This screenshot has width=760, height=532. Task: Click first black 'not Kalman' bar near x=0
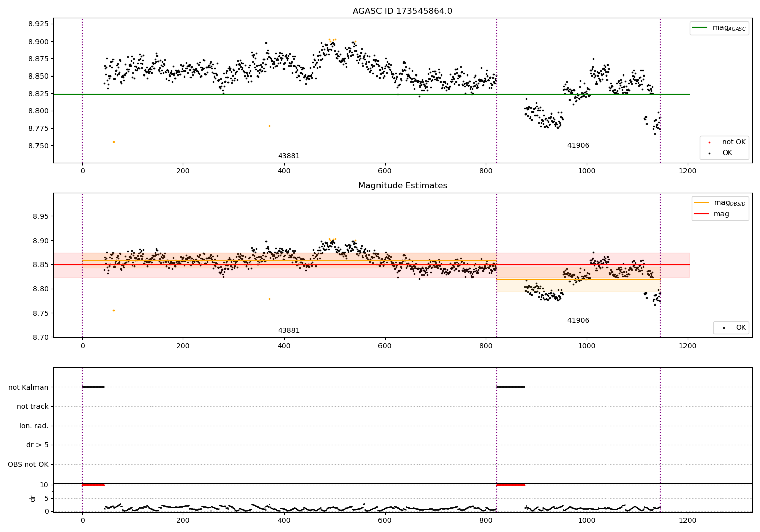(93, 387)
